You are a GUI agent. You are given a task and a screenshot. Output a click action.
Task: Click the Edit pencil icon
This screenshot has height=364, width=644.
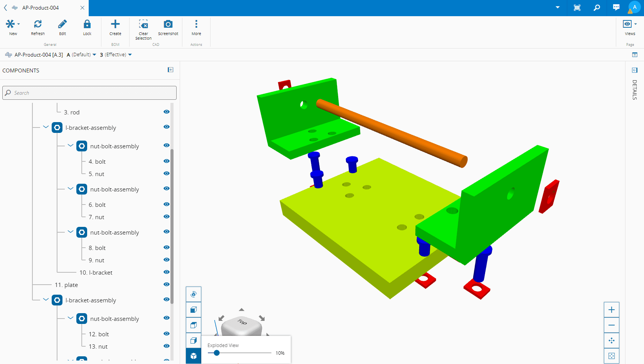[62, 24]
